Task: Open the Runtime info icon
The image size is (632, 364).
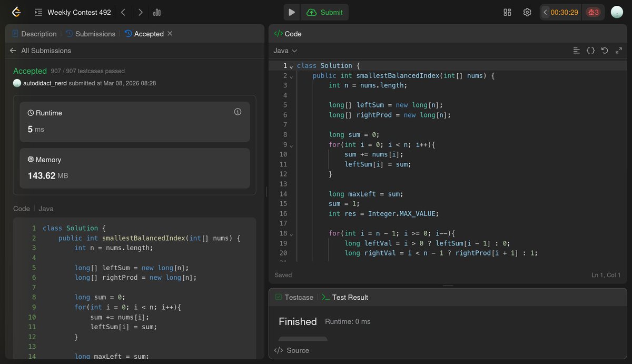Action: 238,112
